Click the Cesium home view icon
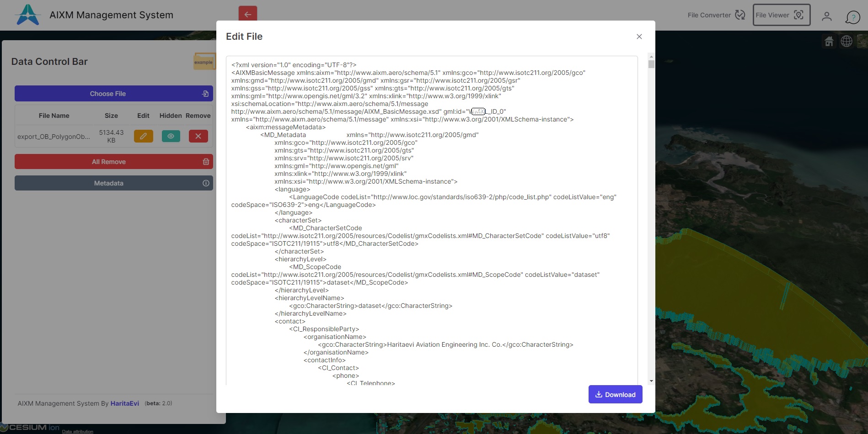The height and width of the screenshot is (434, 868). coord(829,42)
